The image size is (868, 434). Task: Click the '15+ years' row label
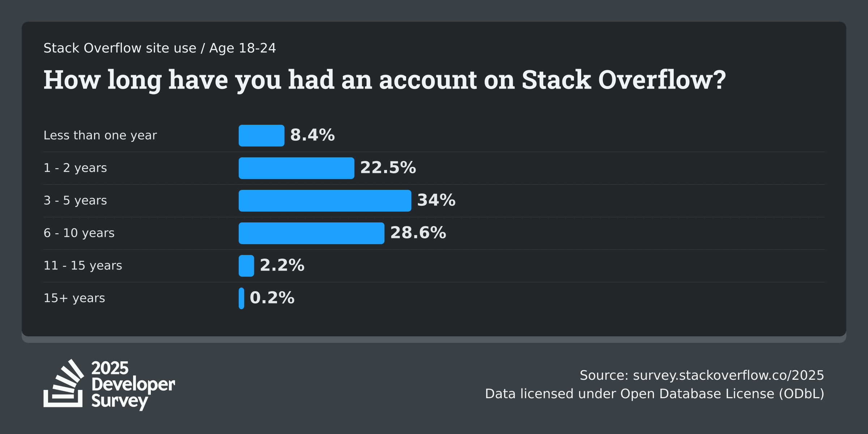(74, 298)
